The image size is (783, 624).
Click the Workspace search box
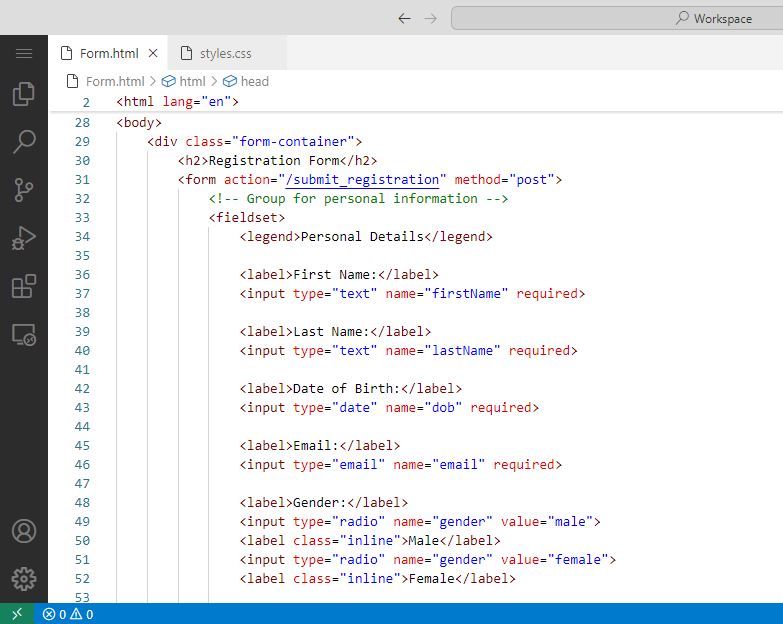(617, 18)
